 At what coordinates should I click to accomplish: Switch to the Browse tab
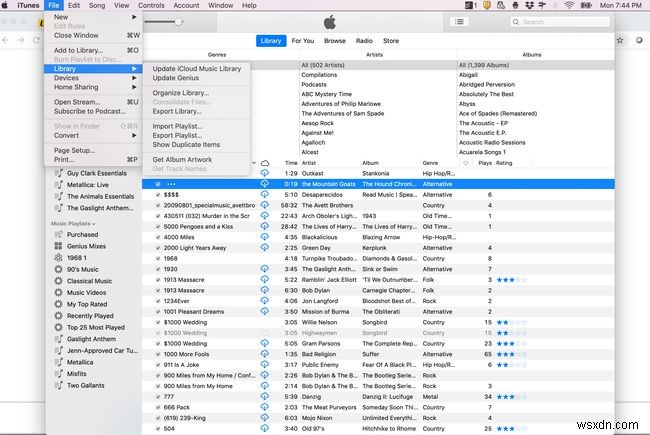pyautogui.click(x=335, y=41)
